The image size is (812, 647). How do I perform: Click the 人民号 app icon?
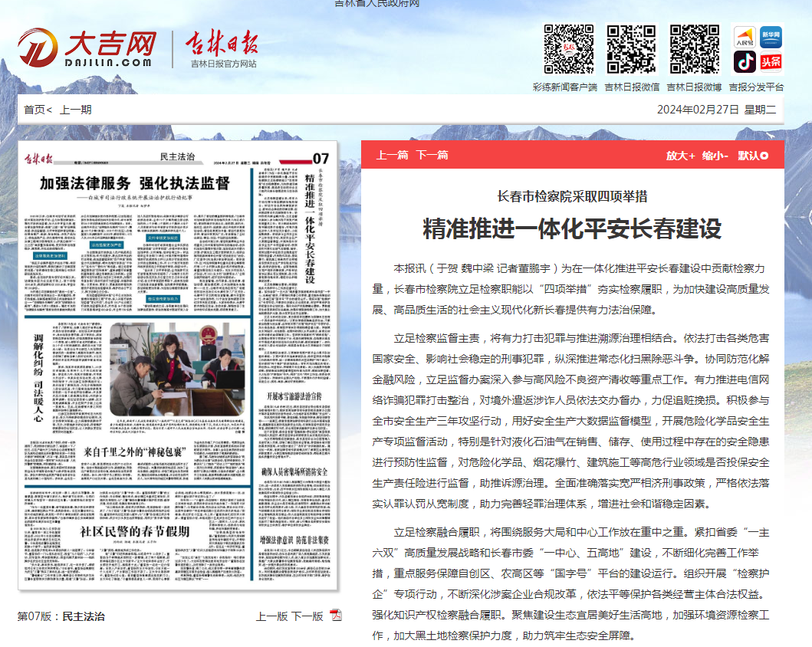pyautogui.click(x=744, y=36)
